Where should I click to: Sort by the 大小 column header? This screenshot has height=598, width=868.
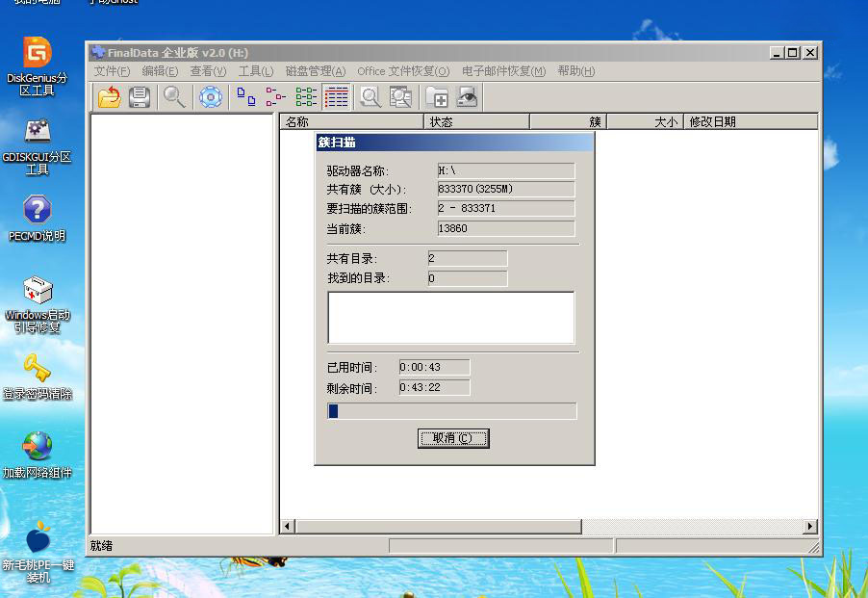point(646,121)
